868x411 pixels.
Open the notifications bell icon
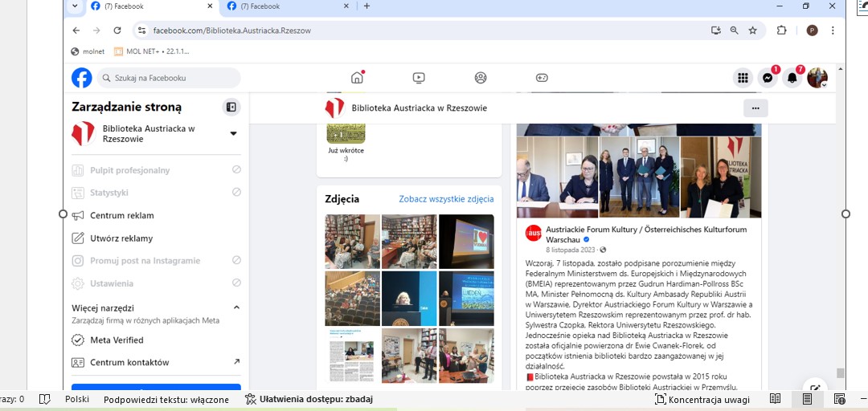pyautogui.click(x=792, y=78)
